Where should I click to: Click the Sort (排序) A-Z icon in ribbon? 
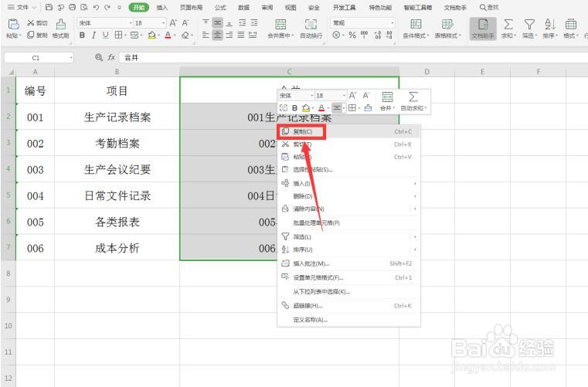pos(549,25)
